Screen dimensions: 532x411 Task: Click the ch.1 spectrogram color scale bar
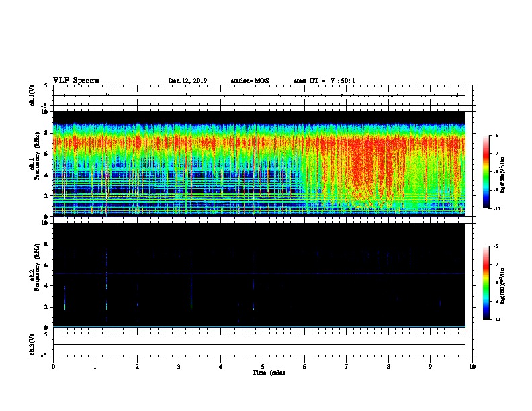(x=486, y=172)
